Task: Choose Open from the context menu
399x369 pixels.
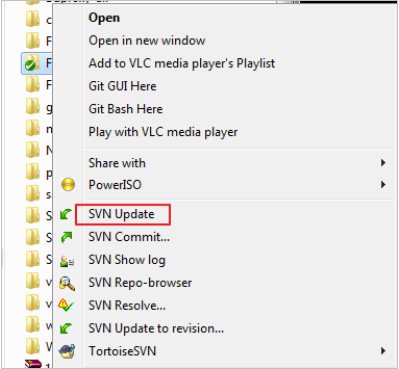Action: [x=104, y=18]
